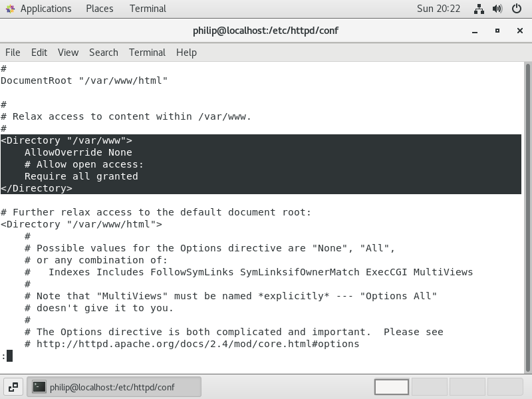
Task: Click the terminal vertical scrollbar
Action: coord(527,217)
